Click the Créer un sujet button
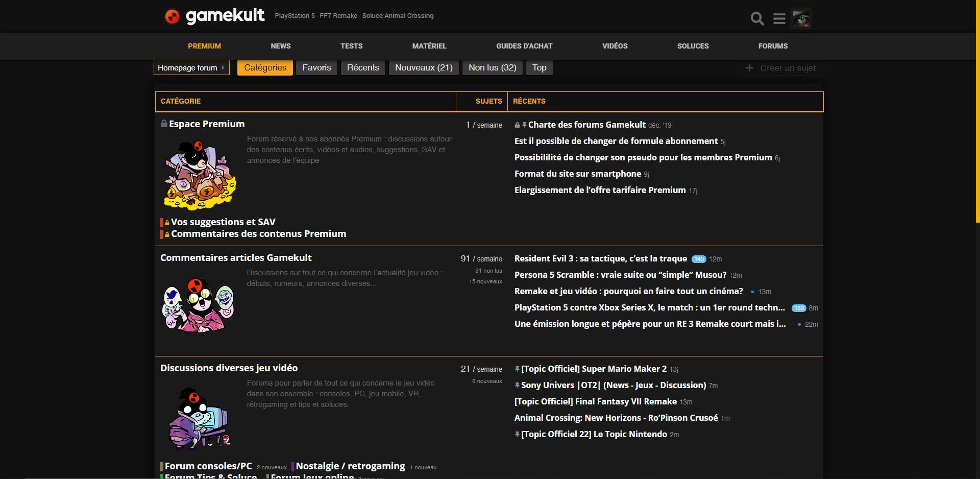Image resolution: width=980 pixels, height=479 pixels. [780, 68]
